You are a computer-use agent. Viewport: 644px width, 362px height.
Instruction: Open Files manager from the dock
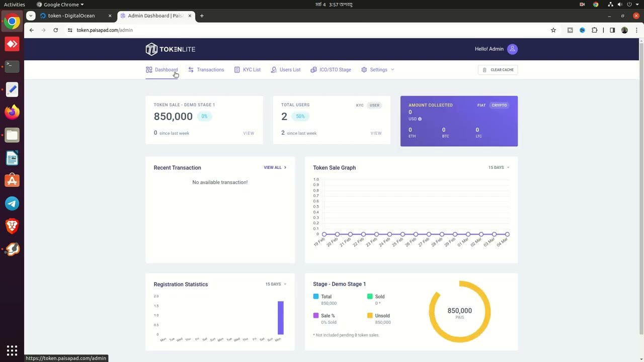(12, 135)
